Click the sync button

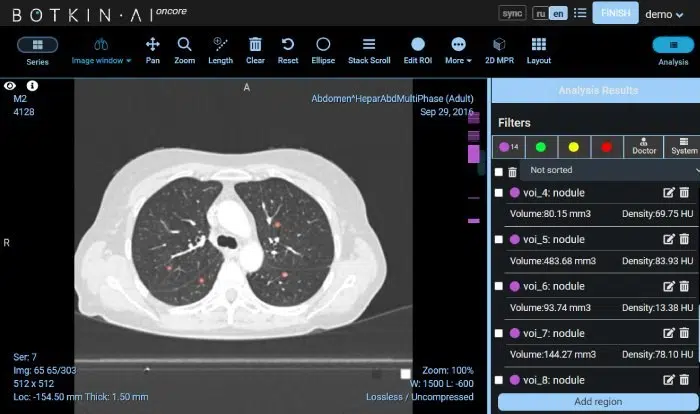click(x=512, y=13)
